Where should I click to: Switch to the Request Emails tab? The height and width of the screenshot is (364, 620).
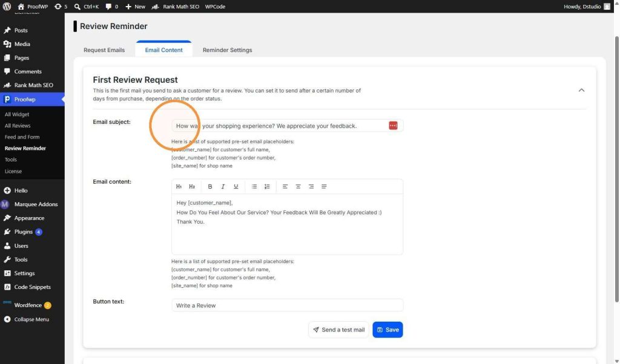click(104, 50)
